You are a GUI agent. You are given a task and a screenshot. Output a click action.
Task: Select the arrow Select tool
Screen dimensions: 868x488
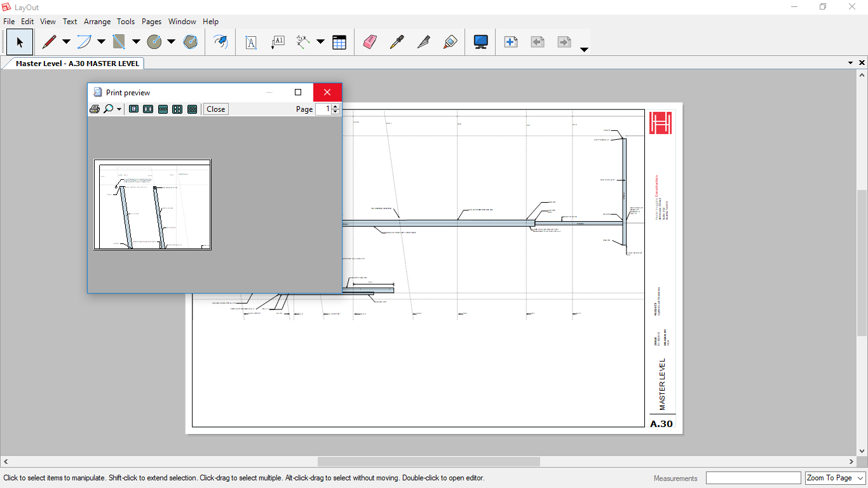tap(20, 43)
